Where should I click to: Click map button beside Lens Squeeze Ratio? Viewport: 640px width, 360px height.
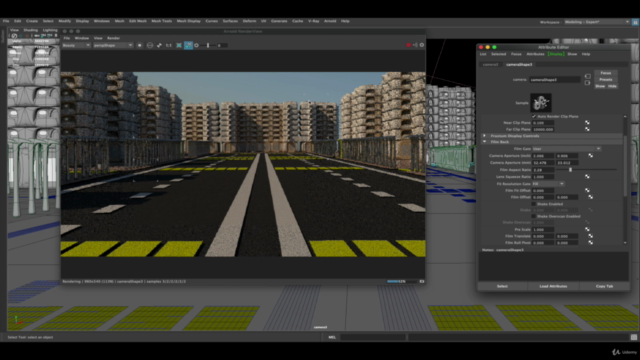click(x=587, y=176)
